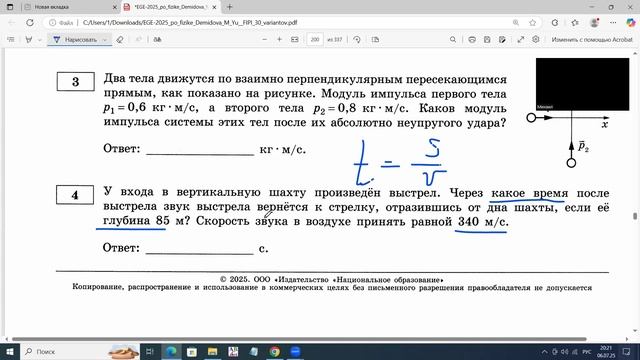Open PDF viewer settings gear
640x360 pixels.
pos(536,39)
